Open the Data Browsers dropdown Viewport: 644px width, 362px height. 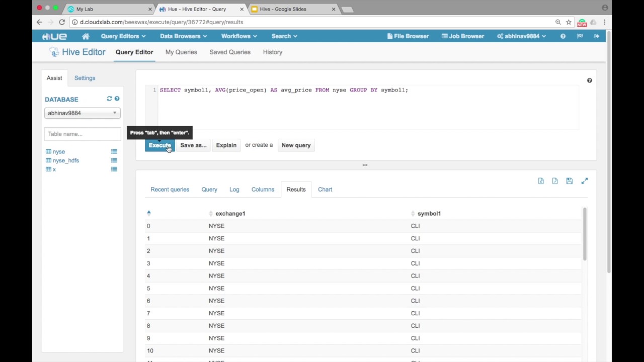[x=183, y=36]
